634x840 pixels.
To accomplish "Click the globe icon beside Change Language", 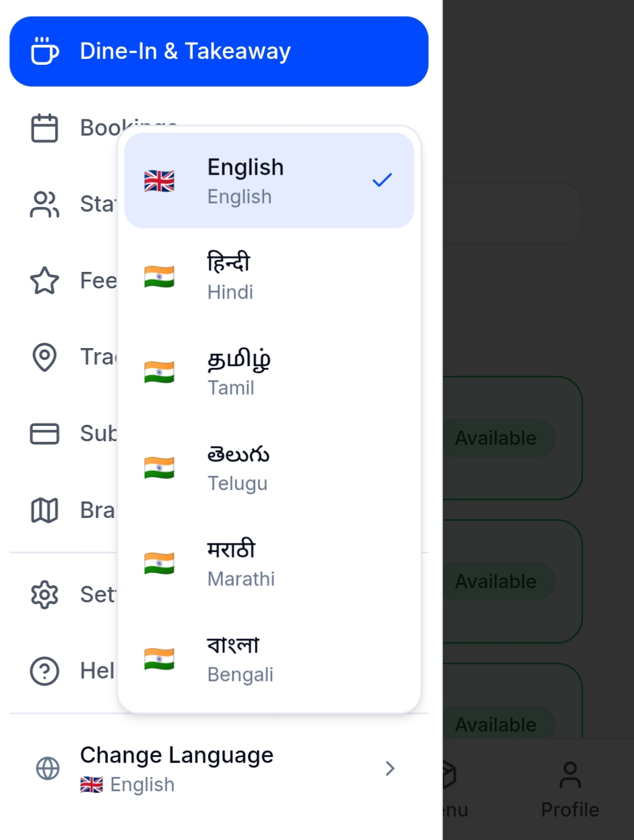I will [x=48, y=769].
